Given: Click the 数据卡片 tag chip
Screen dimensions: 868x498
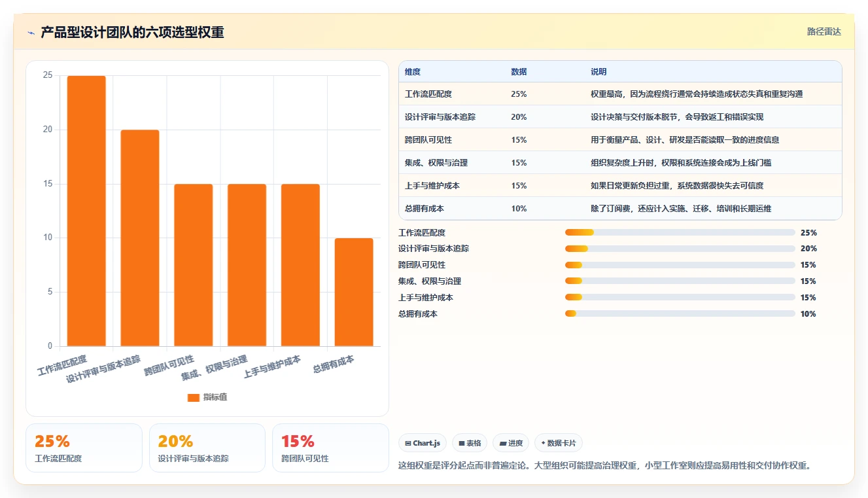Looking at the screenshot, I should 559,443.
